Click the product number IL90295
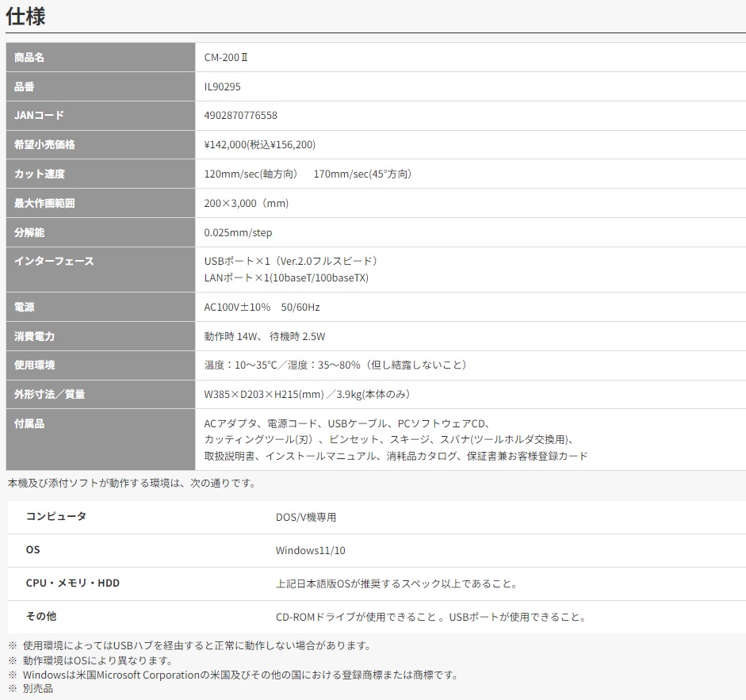The image size is (746, 700). [x=222, y=86]
